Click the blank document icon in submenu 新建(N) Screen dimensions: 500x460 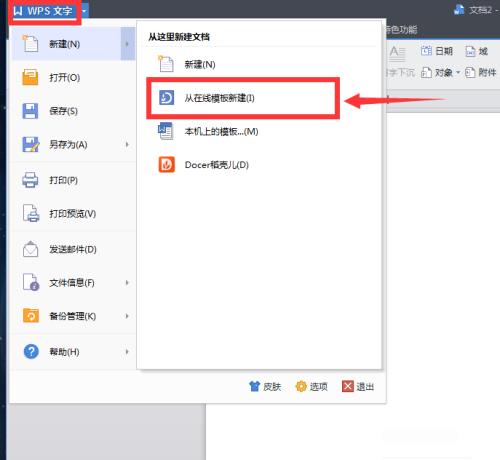click(x=166, y=64)
